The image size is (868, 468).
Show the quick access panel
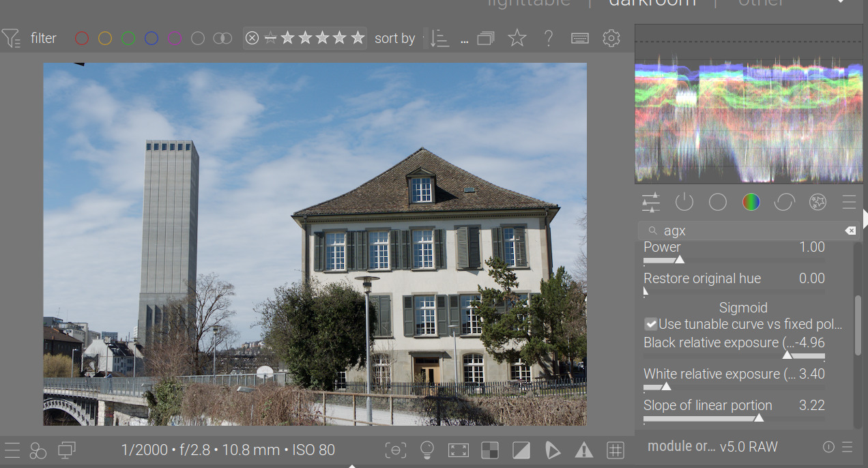click(x=652, y=202)
